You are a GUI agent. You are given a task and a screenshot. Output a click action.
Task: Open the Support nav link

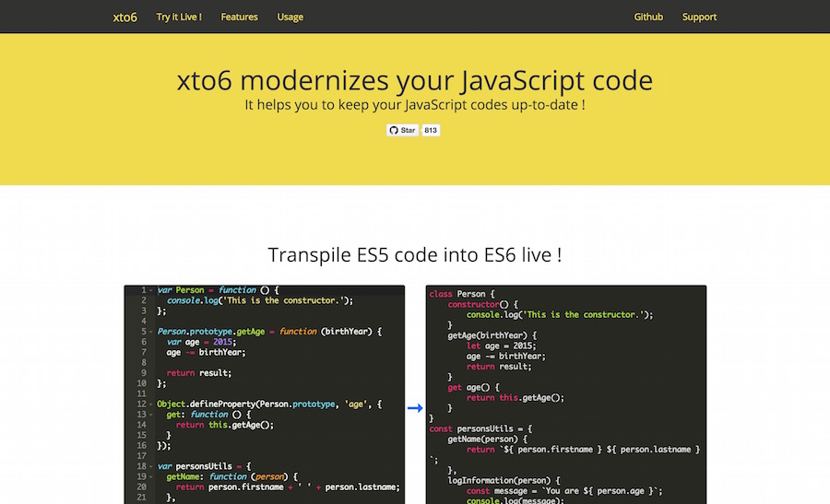699,17
